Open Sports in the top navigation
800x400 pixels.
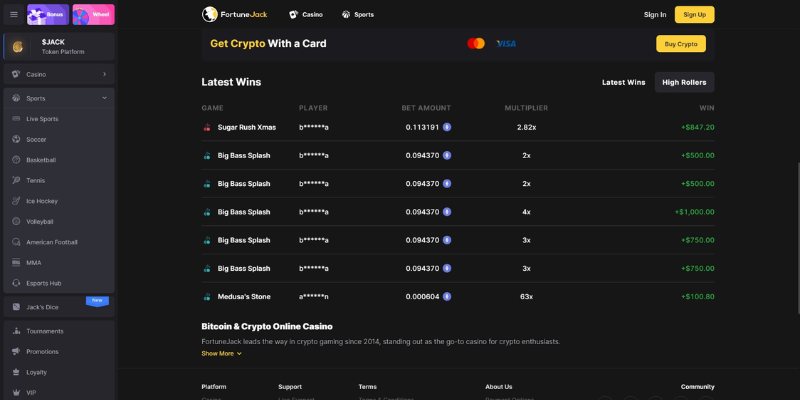tap(358, 14)
